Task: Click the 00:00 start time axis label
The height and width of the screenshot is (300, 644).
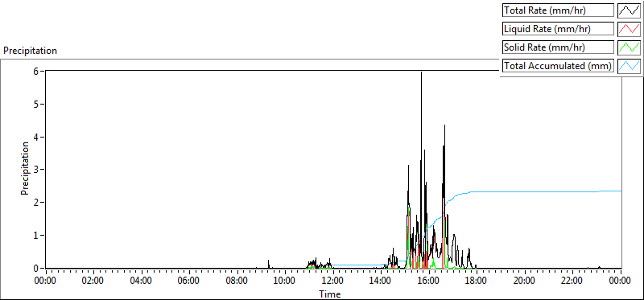Action: pos(46,281)
